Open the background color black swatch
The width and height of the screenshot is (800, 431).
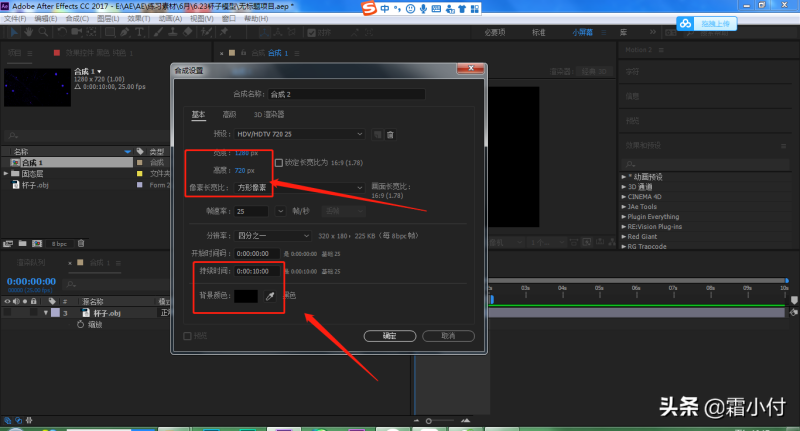click(x=246, y=296)
